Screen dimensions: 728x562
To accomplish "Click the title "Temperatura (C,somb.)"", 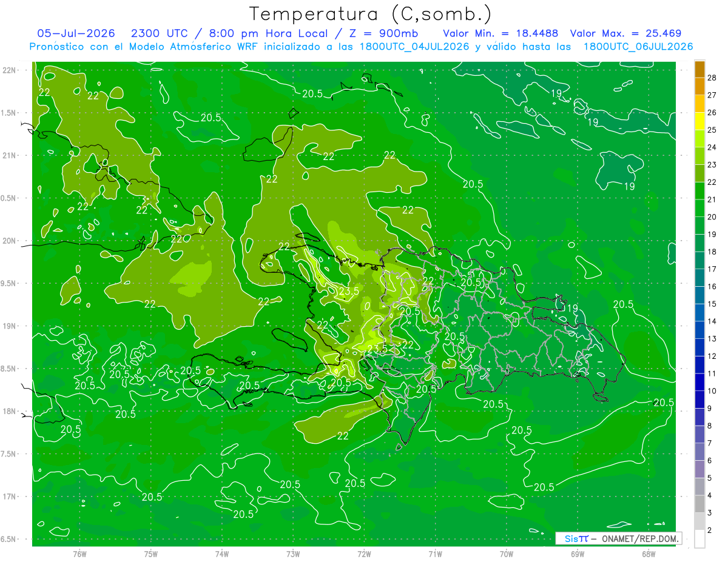I will pos(371,14).
